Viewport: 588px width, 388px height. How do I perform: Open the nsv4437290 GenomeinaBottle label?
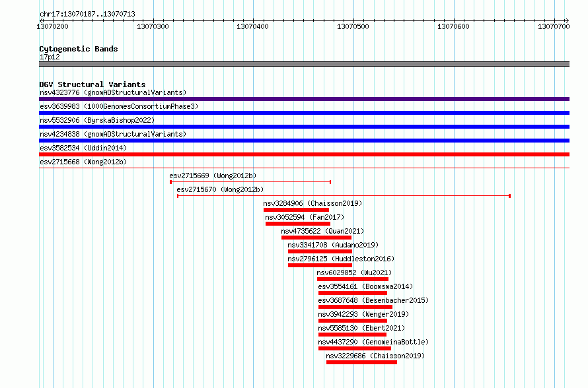point(373,342)
